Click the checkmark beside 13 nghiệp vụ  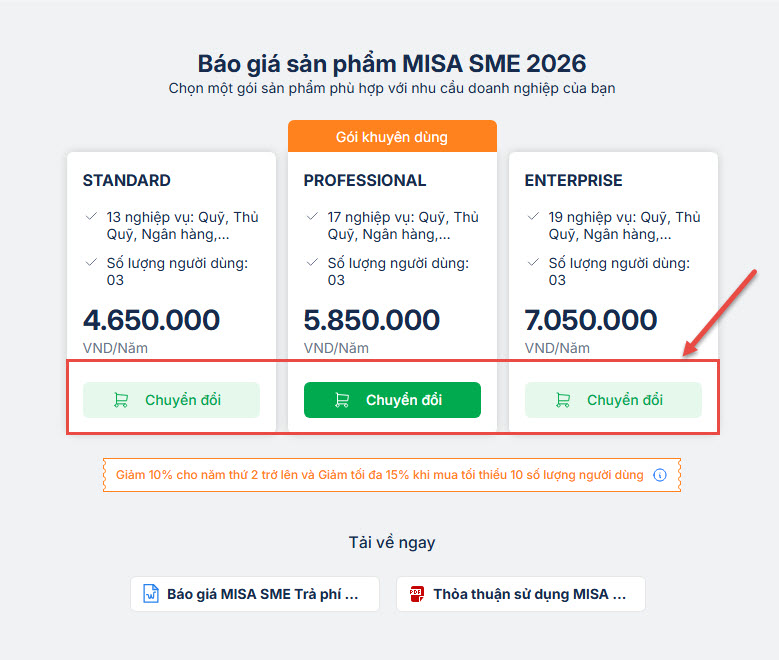coord(91,216)
